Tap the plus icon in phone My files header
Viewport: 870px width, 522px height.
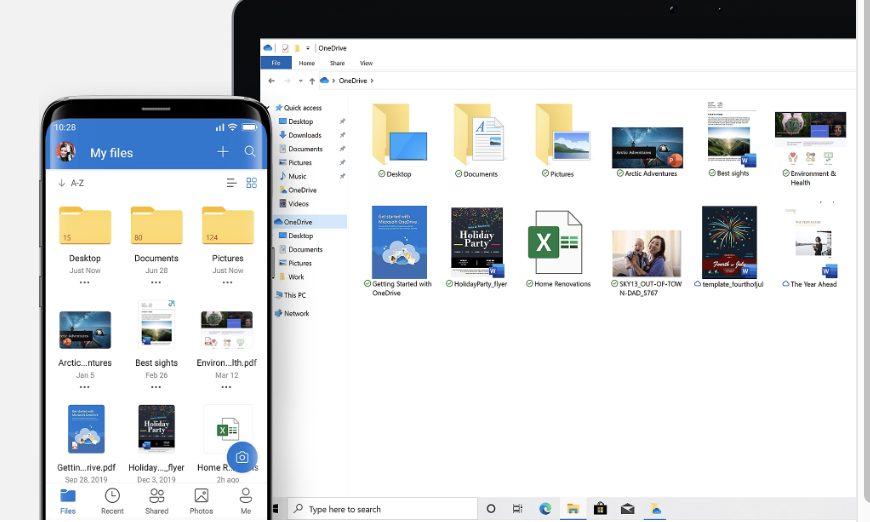pyautogui.click(x=222, y=151)
